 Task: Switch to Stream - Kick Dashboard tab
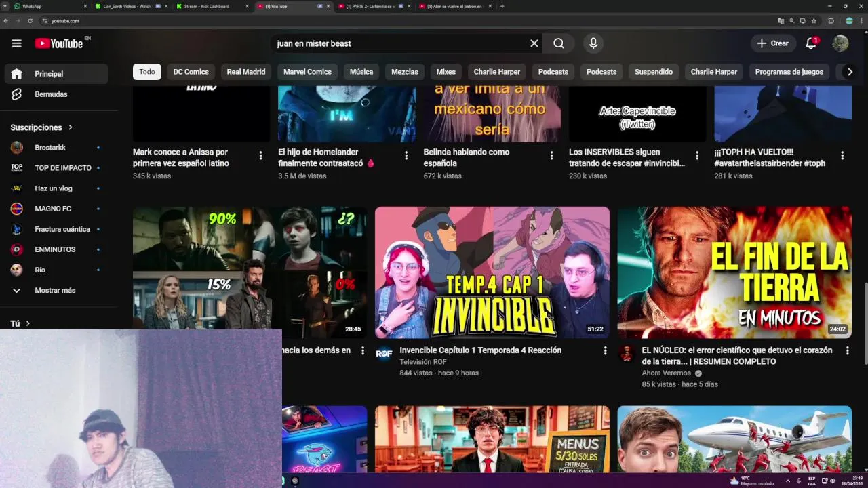coord(212,6)
